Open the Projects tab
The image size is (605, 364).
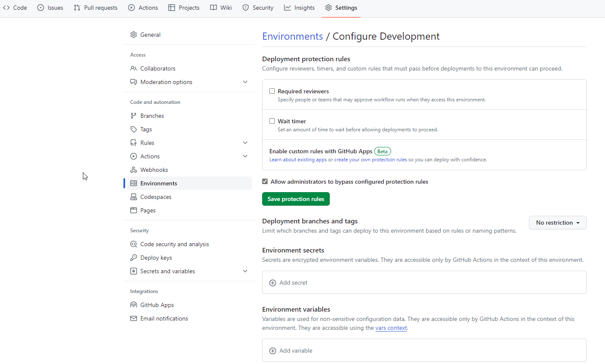(184, 8)
